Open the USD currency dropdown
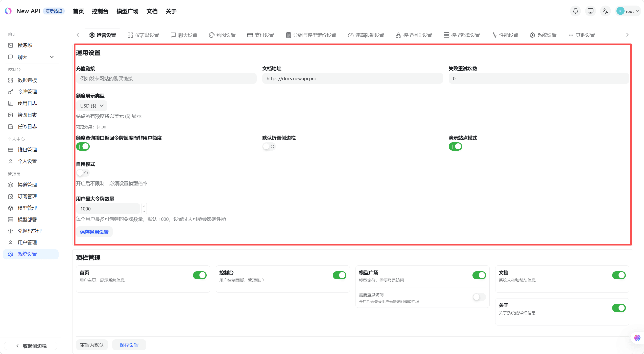 click(x=91, y=105)
